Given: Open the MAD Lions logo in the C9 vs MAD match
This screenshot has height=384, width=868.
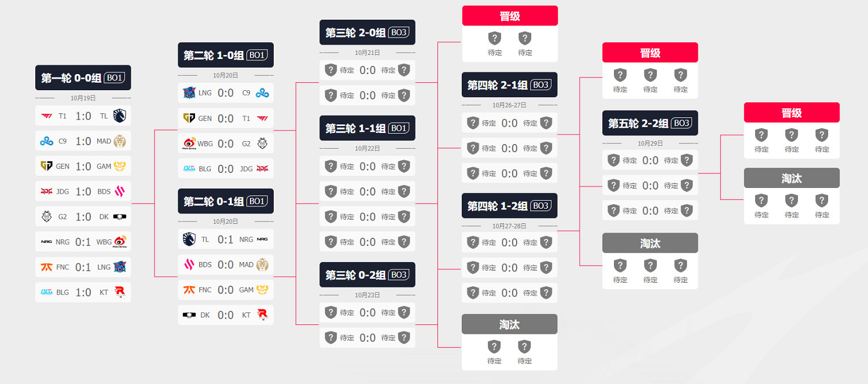Looking at the screenshot, I should [x=120, y=141].
